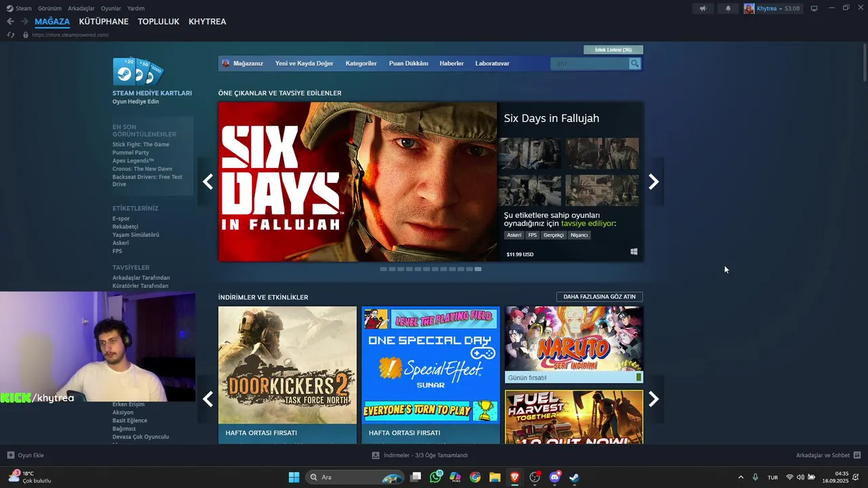The width and height of the screenshot is (868, 488).
Task: Click the Windows platform icon on Six Days
Action: [634, 251]
